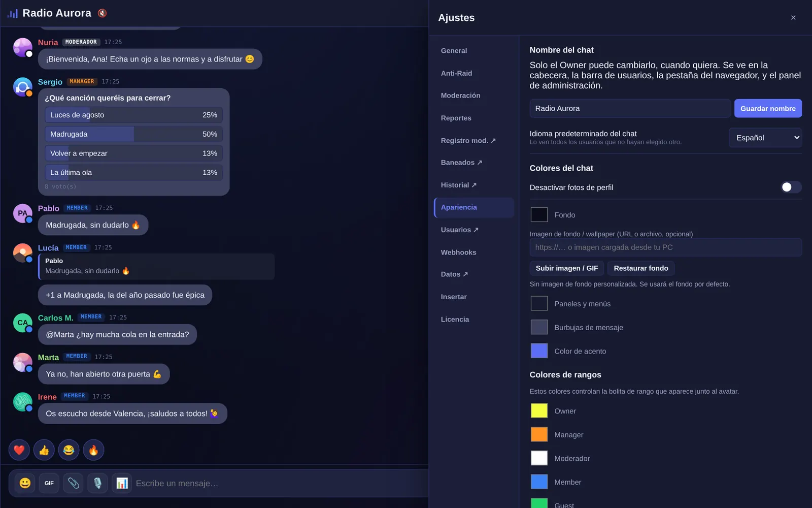
Task: Click Nuria's username in chat
Action: pyautogui.click(x=48, y=43)
